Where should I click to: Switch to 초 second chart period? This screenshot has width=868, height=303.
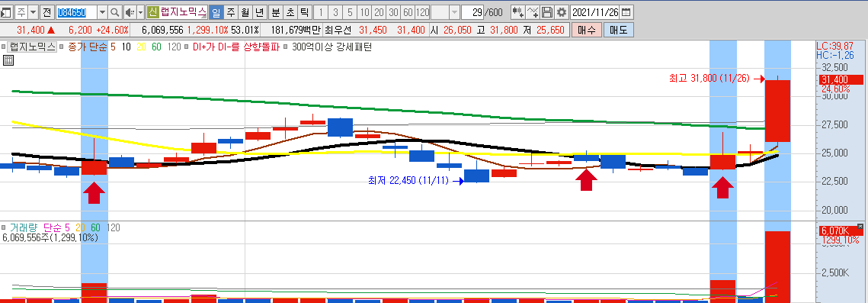pos(290,11)
